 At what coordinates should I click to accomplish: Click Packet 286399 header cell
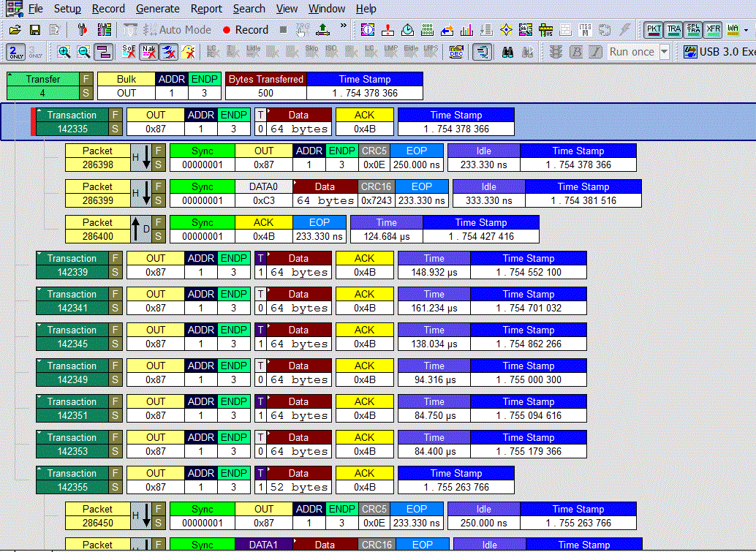[x=98, y=193]
